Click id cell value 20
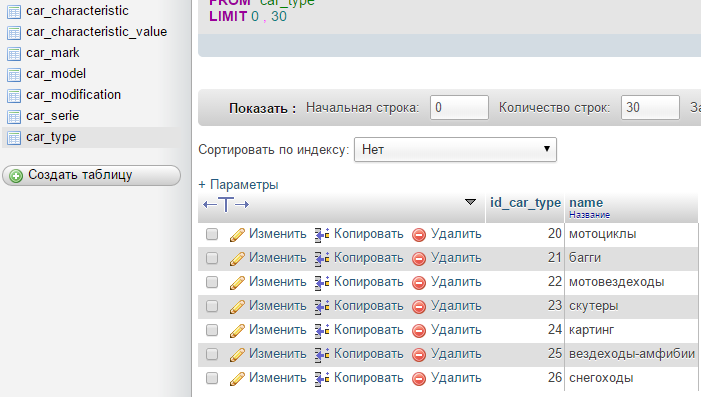The width and height of the screenshot is (701, 397). pyautogui.click(x=555, y=234)
